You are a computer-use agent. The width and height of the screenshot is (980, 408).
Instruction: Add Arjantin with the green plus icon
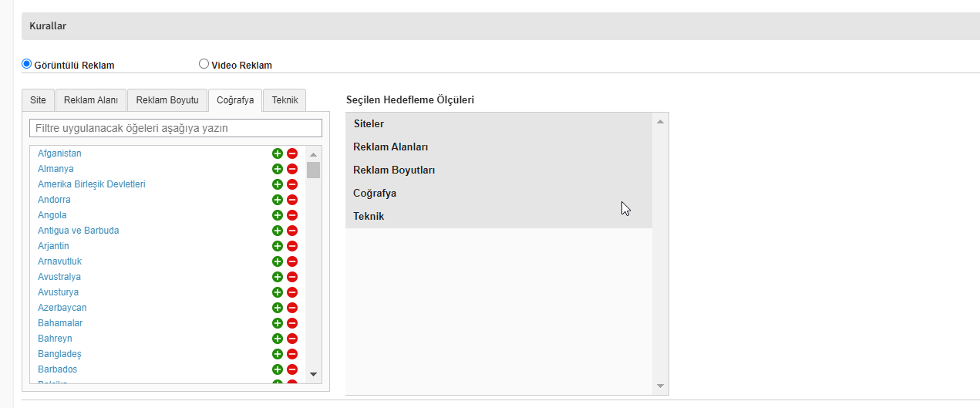click(x=278, y=246)
